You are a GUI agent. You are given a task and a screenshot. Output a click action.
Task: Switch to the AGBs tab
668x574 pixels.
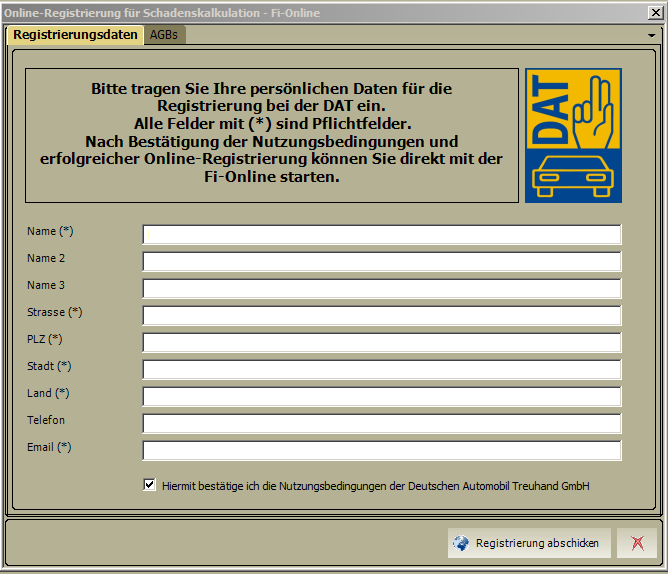164,35
